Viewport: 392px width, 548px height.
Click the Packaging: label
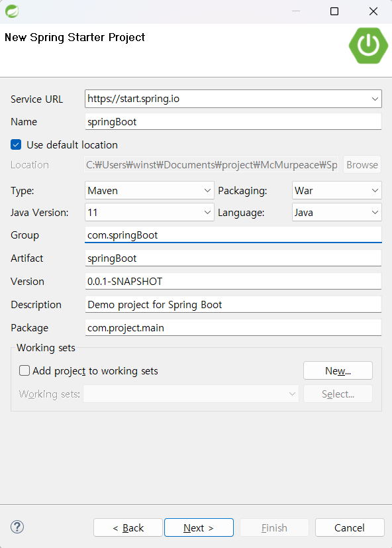pos(242,191)
